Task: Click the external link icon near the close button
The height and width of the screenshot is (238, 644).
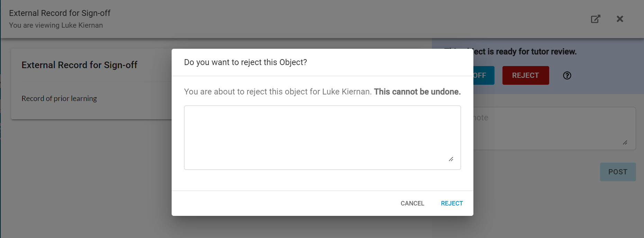Action: coord(595,19)
